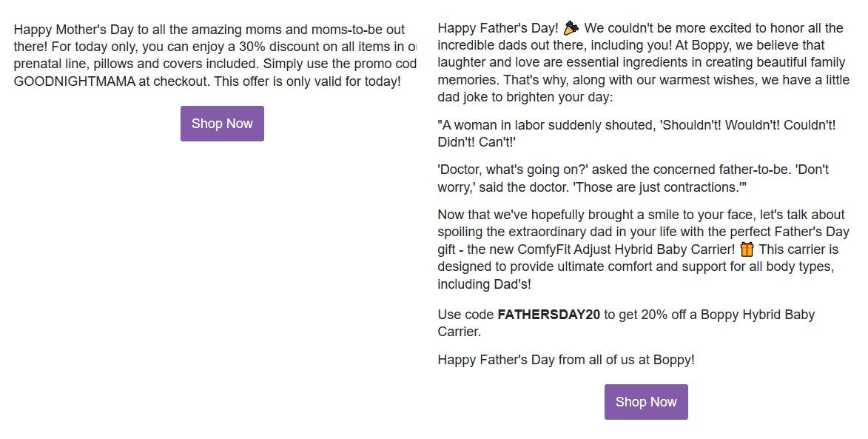Click the "Happy Father's Day!" greeting before the emoji

click(497, 29)
